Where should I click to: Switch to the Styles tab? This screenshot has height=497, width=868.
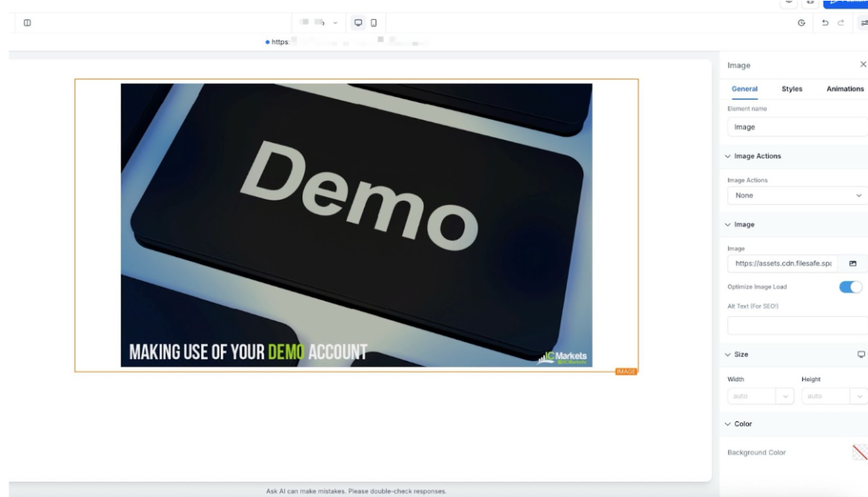pyautogui.click(x=791, y=89)
